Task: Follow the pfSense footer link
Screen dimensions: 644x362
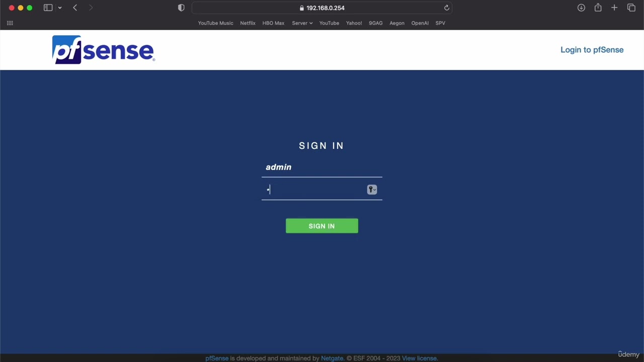Action: (217, 358)
